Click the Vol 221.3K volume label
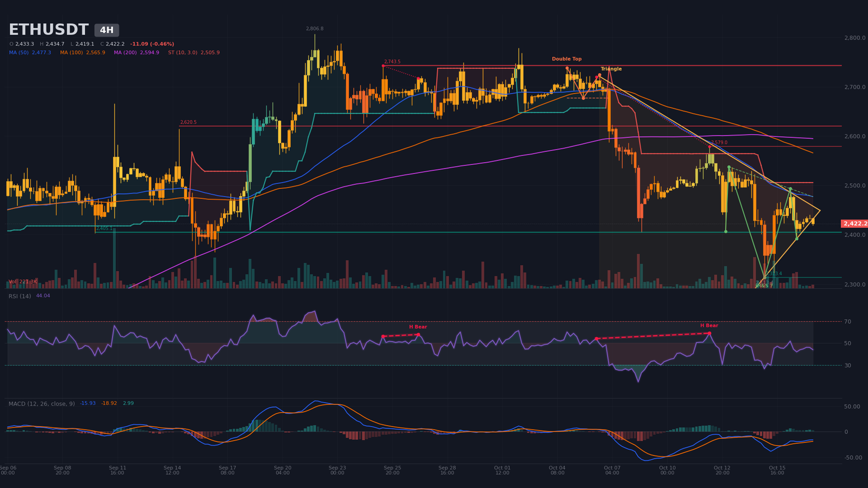Screen dimensions: 868x488 [23, 282]
